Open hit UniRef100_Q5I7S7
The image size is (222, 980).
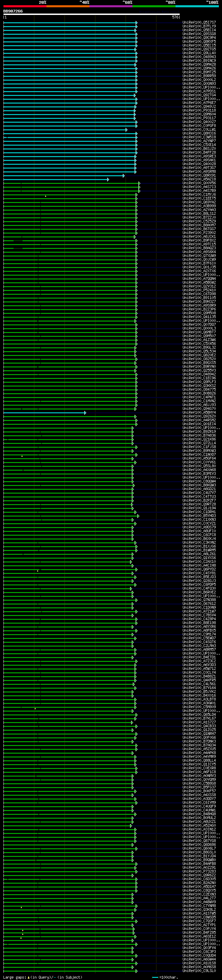[x=199, y=23]
